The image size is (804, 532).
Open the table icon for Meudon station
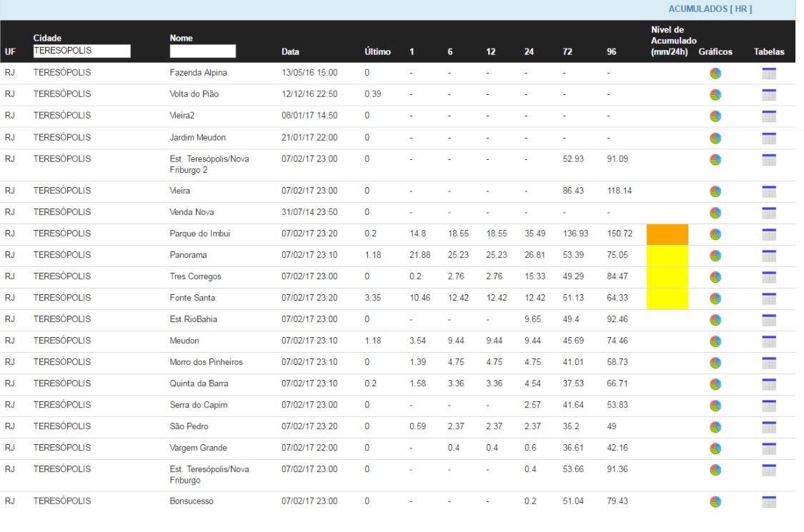point(769,341)
